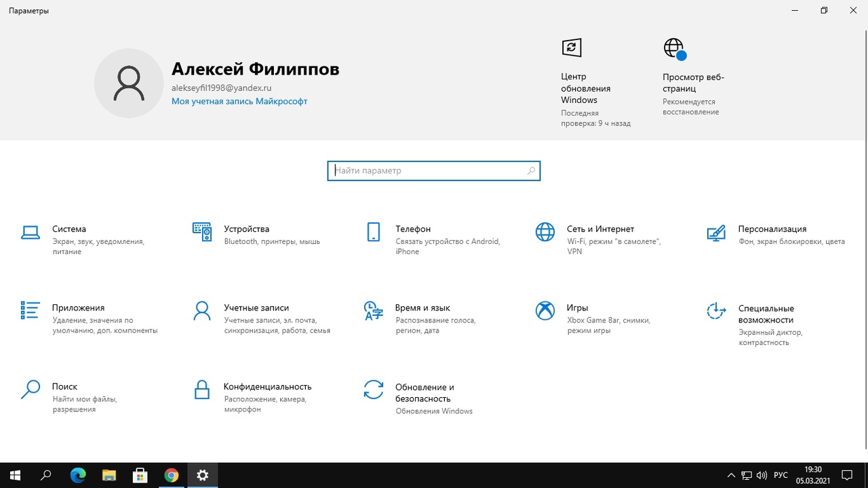Click text Последняя проверка: 9 ч назад
868x488 pixels.
pyautogui.click(x=595, y=119)
